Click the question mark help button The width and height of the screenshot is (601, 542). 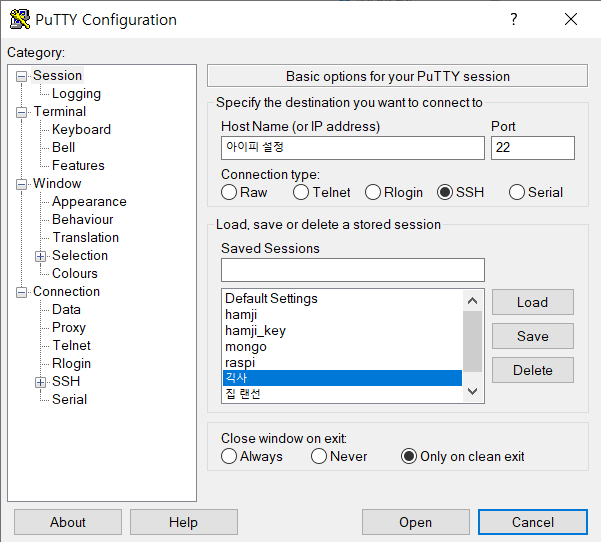click(514, 19)
